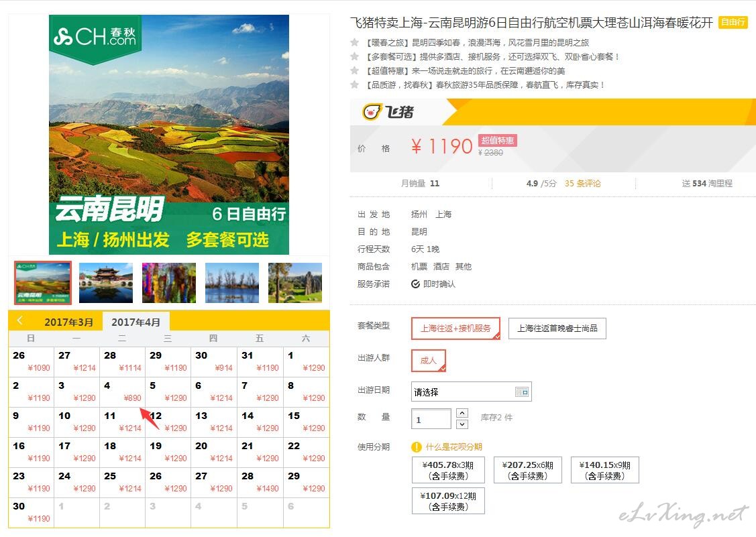
Task: Pick April 1 in the calendar
Action: coord(306,361)
